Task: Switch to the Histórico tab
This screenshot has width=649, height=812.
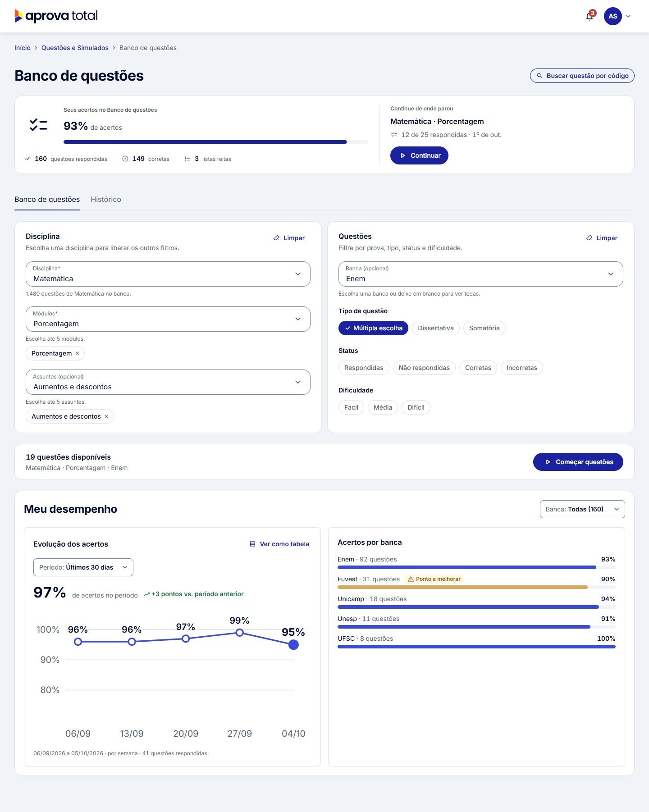Action: (x=106, y=199)
